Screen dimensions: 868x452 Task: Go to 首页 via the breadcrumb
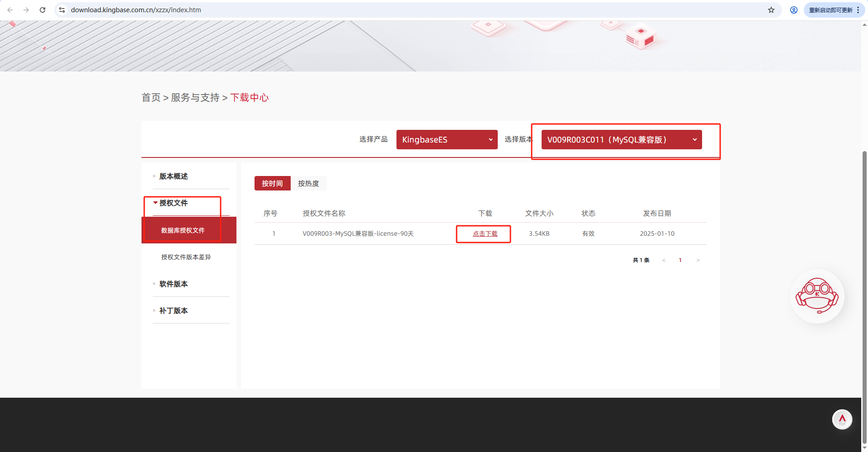click(x=151, y=98)
